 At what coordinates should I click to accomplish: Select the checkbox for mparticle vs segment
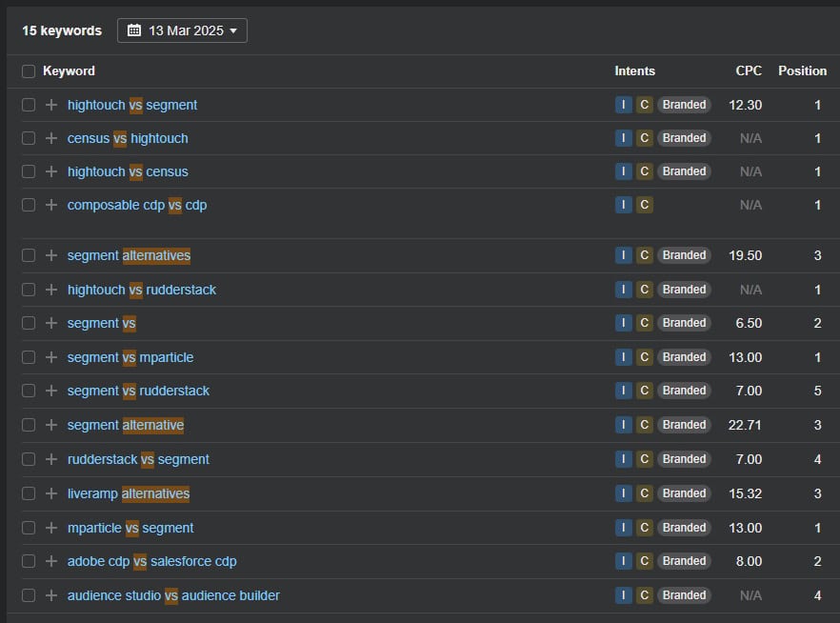29,528
